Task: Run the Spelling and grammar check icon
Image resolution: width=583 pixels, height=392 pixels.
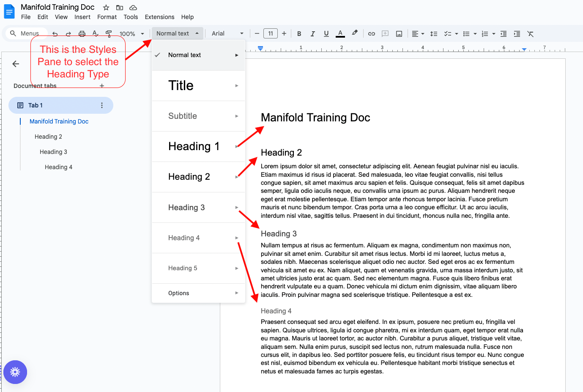Action: pos(95,33)
